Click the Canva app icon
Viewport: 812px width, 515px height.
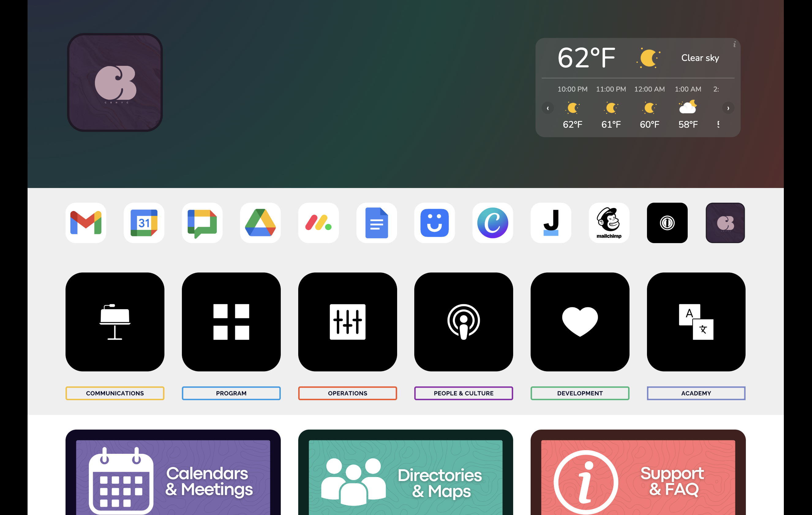point(492,223)
